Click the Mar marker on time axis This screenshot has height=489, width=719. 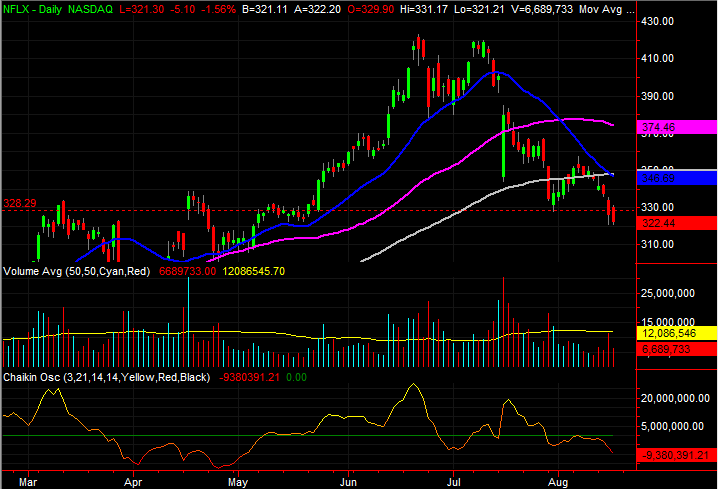tap(28, 482)
